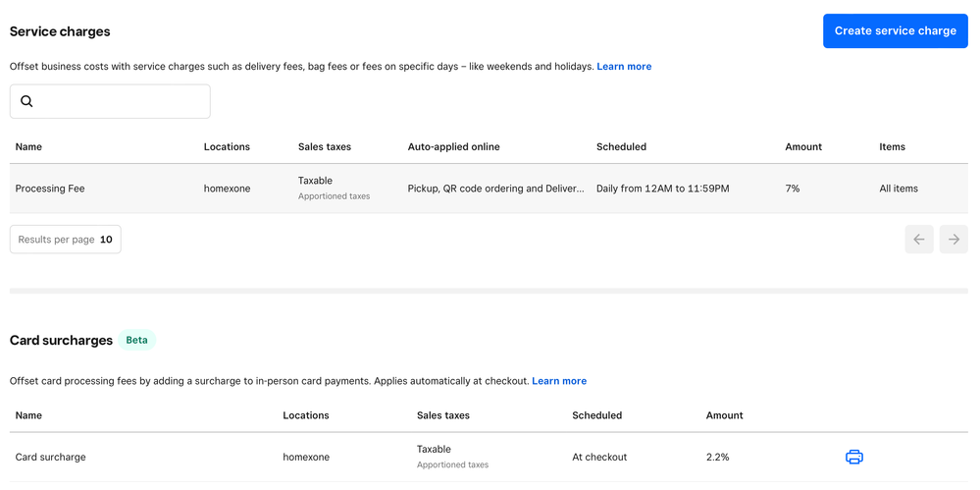Click the Beta badge beside Card surcharges
Screen dimensions: 980x490
pos(137,341)
